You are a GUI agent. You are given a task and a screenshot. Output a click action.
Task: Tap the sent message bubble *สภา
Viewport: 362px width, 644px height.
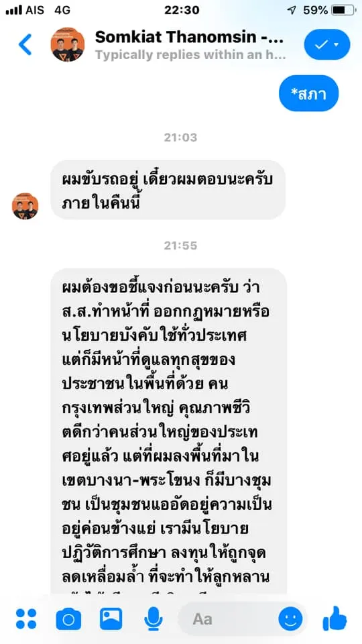[x=308, y=93]
